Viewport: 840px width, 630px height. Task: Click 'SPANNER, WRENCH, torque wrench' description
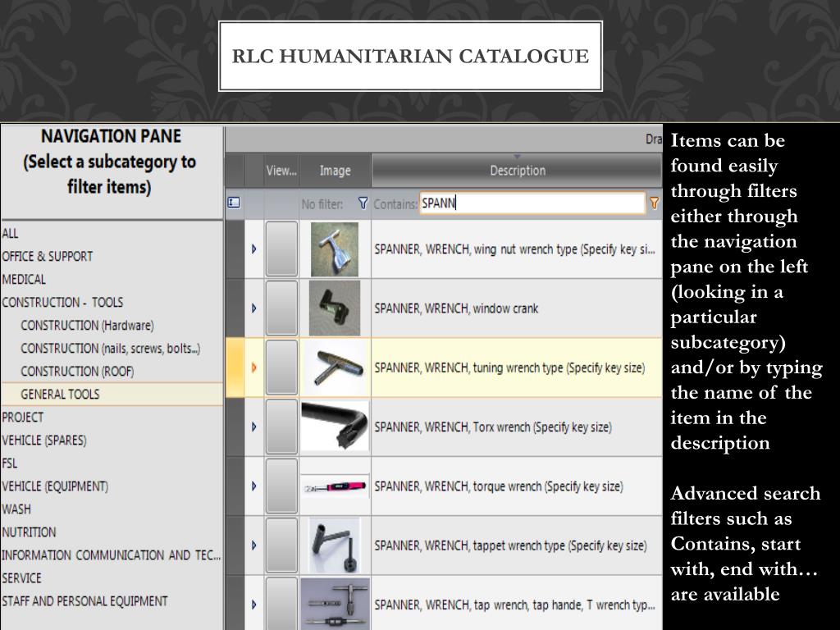[499, 486]
